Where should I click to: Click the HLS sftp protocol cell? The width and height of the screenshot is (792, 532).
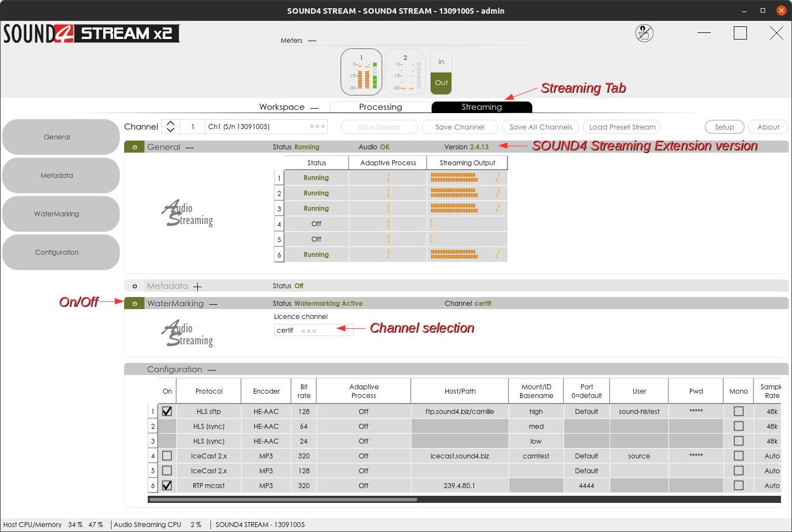pos(209,411)
